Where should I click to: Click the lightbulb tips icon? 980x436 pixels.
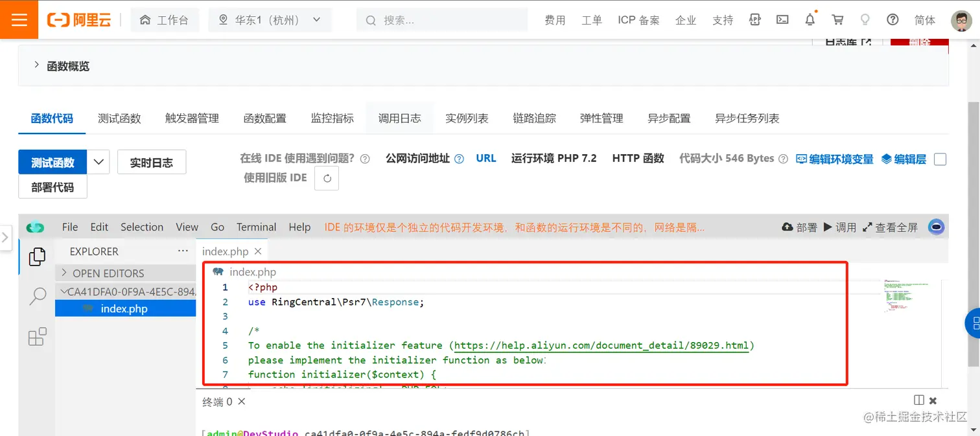[865, 20]
